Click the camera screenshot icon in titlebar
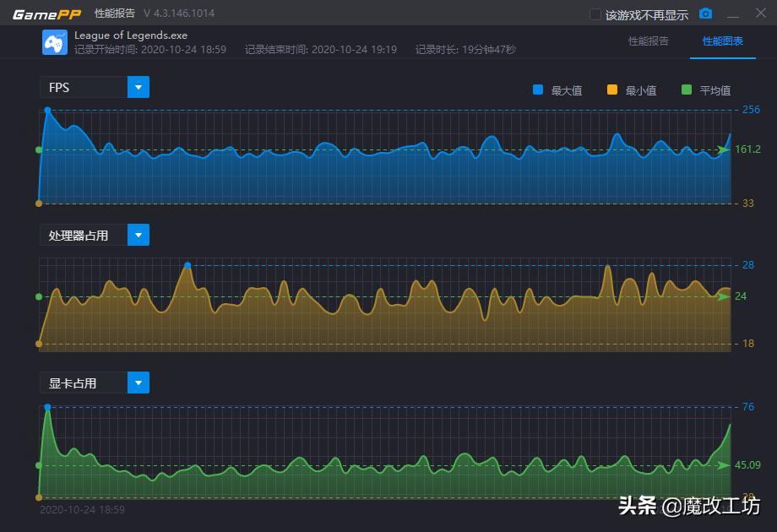Image resolution: width=777 pixels, height=532 pixels. [x=705, y=14]
